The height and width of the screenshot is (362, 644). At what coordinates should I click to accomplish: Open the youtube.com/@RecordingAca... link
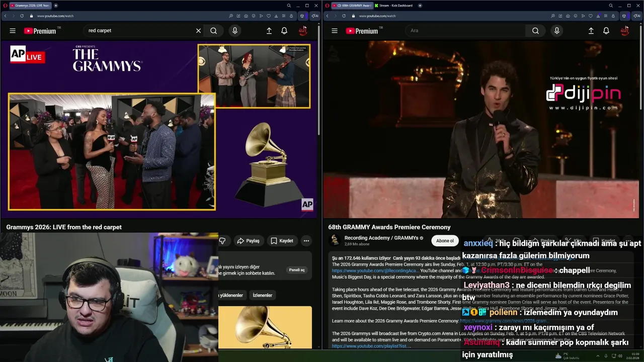point(375,270)
